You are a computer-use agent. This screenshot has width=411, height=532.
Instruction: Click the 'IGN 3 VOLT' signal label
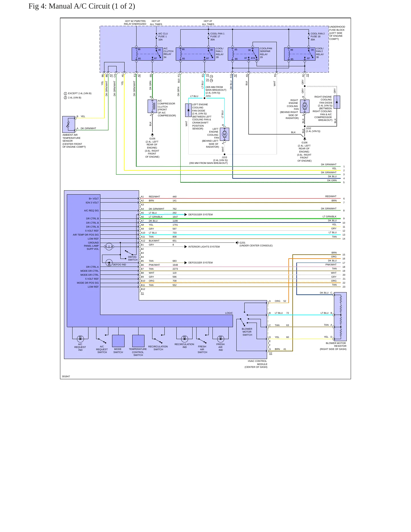[92, 203]
